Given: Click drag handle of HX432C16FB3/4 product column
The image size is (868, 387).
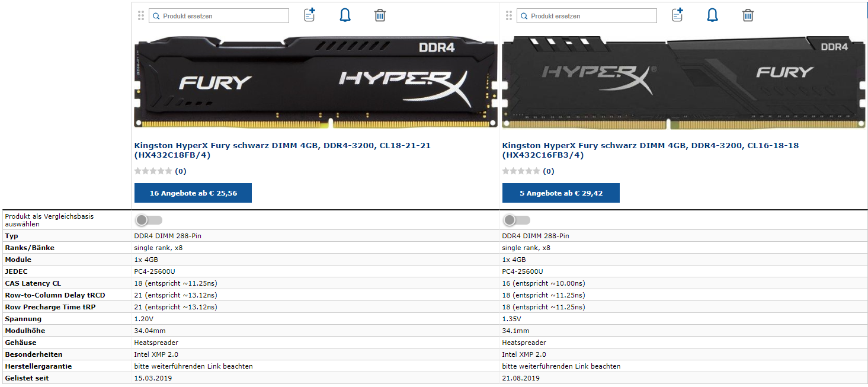Looking at the screenshot, I should 509,15.
